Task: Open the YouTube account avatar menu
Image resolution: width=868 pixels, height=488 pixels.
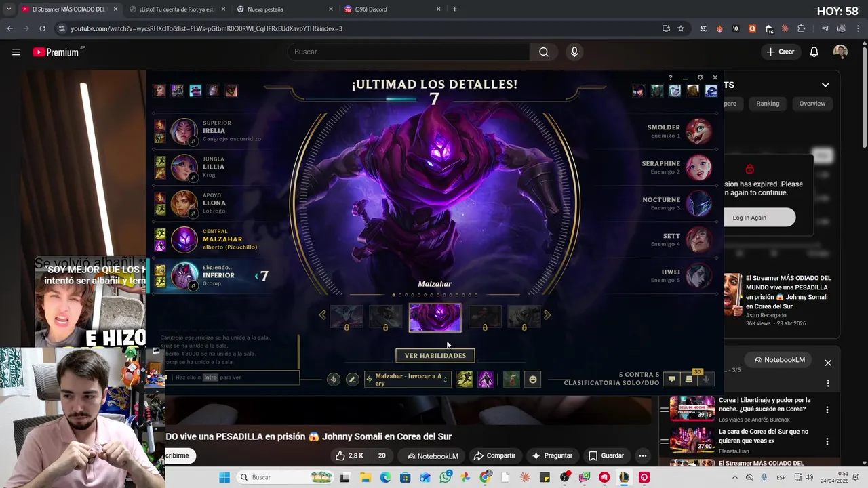Action: pyautogui.click(x=840, y=52)
